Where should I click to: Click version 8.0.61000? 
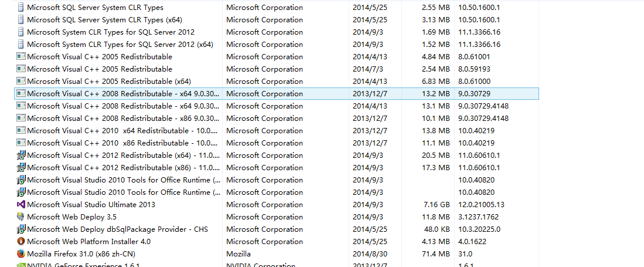(x=475, y=82)
